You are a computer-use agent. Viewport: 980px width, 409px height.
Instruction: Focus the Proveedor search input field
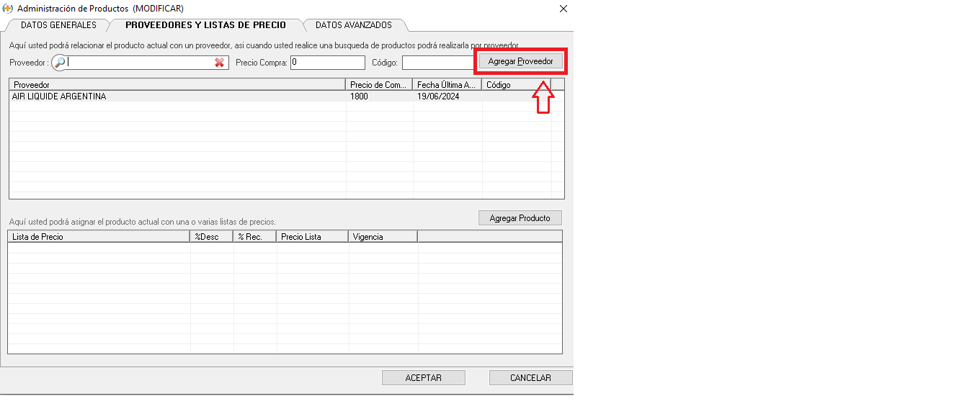(141, 63)
